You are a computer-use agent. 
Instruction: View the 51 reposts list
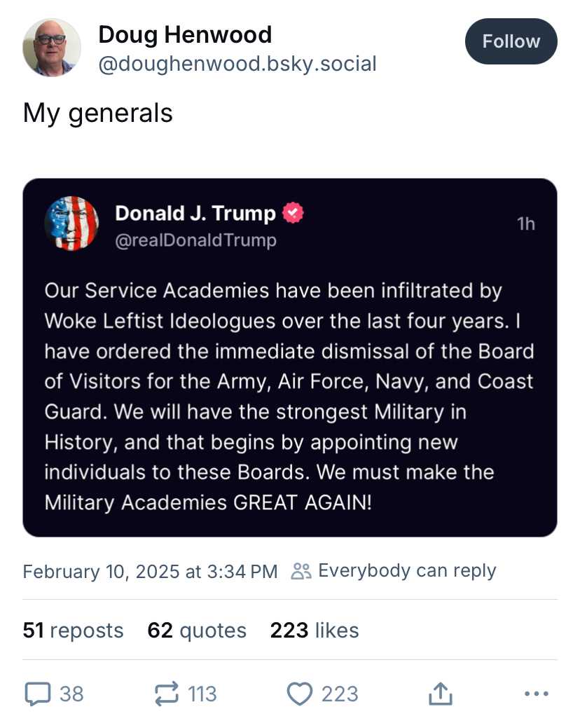point(74,630)
